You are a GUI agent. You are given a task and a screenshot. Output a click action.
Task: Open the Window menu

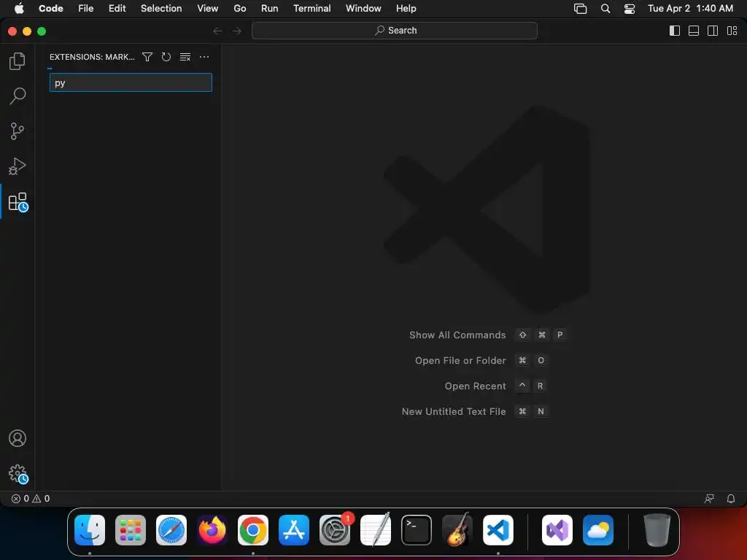[363, 9]
